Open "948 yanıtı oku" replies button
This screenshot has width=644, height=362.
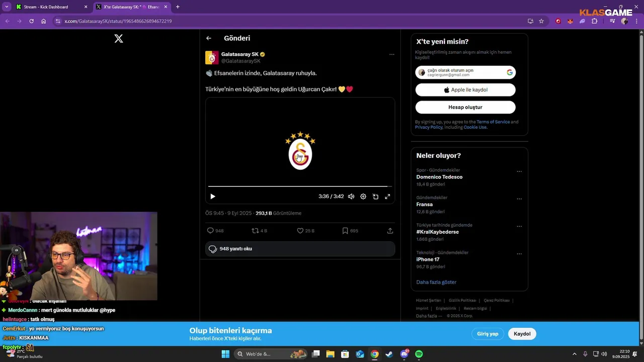[x=300, y=249]
